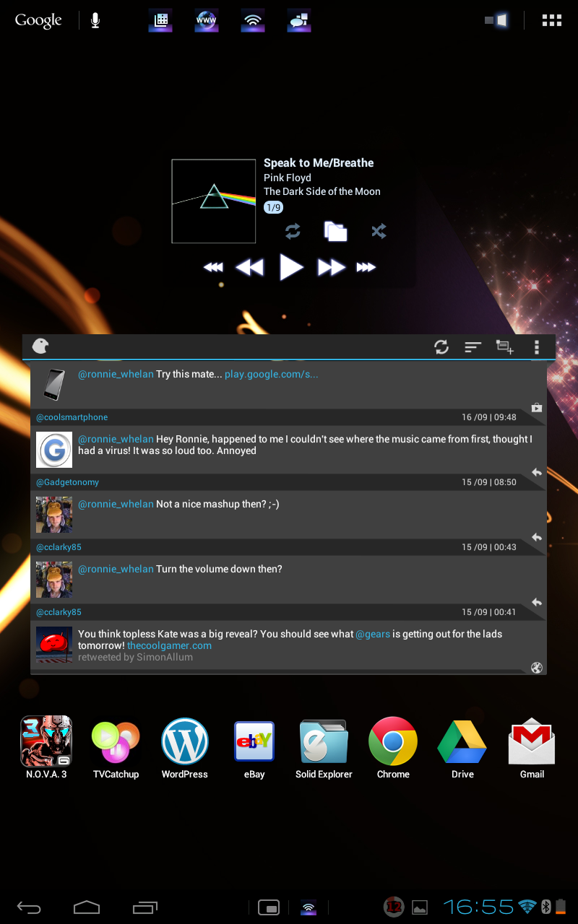Skip to previous album/category in player
Screen dimensions: 578x924
213,267
